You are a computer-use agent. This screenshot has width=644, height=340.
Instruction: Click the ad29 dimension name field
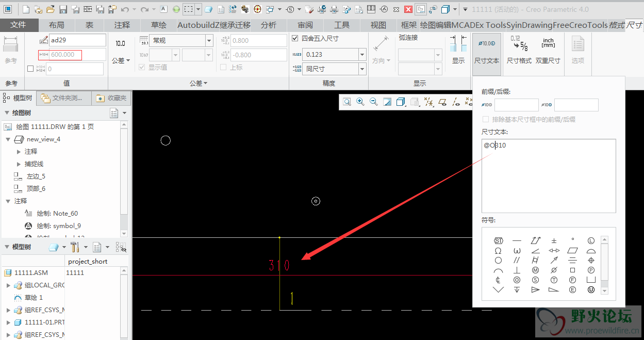tap(77, 40)
